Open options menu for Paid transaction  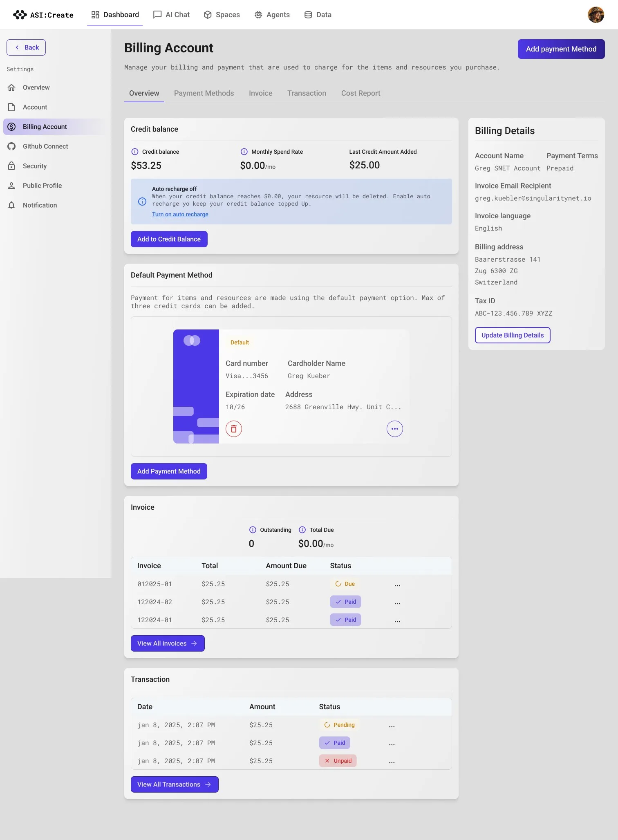[x=392, y=744]
